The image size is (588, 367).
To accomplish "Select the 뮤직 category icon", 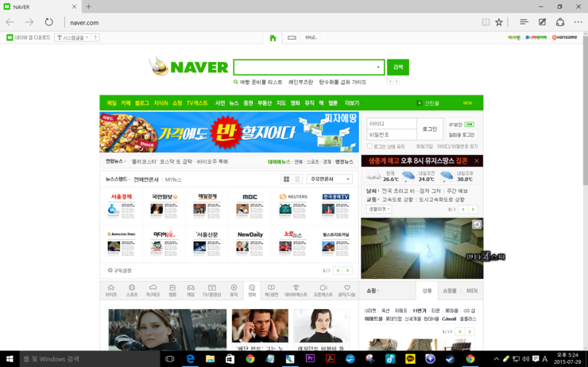I will (234, 291).
